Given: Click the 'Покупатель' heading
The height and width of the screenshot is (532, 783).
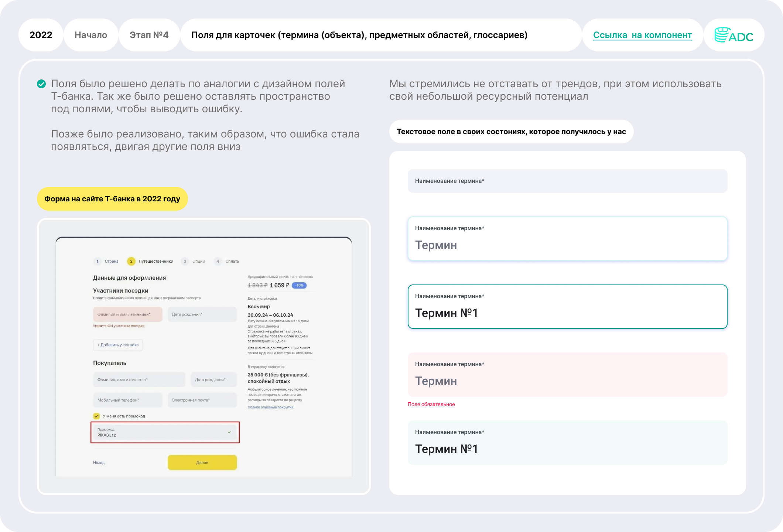Looking at the screenshot, I should point(109,363).
